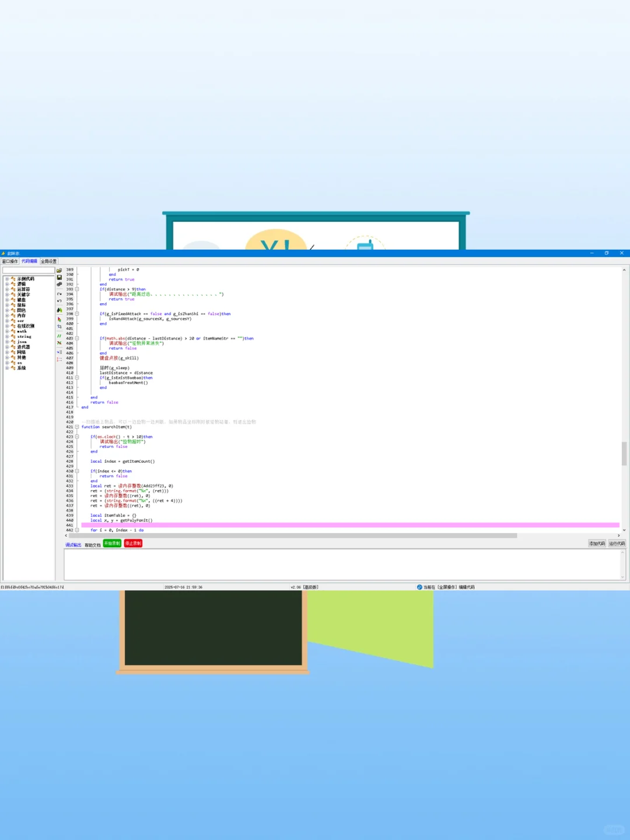The image size is (630, 840).
Task: Select the 系统 tree item
Action: coord(21,368)
